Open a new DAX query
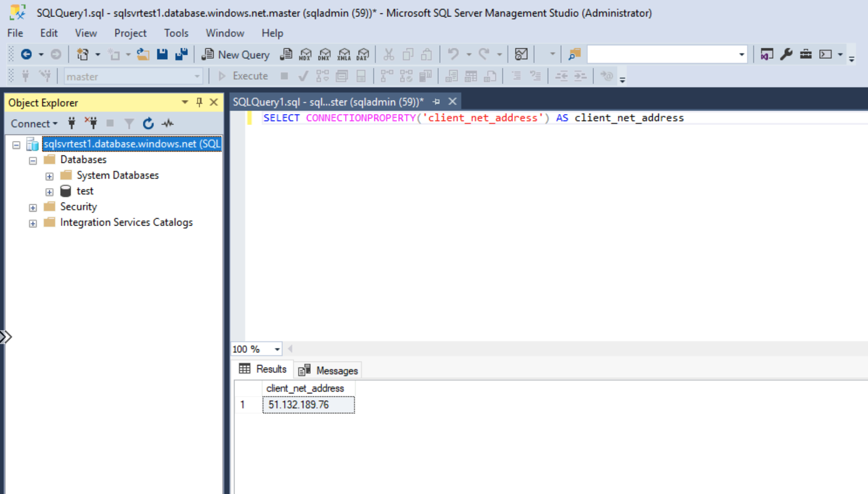 click(363, 54)
